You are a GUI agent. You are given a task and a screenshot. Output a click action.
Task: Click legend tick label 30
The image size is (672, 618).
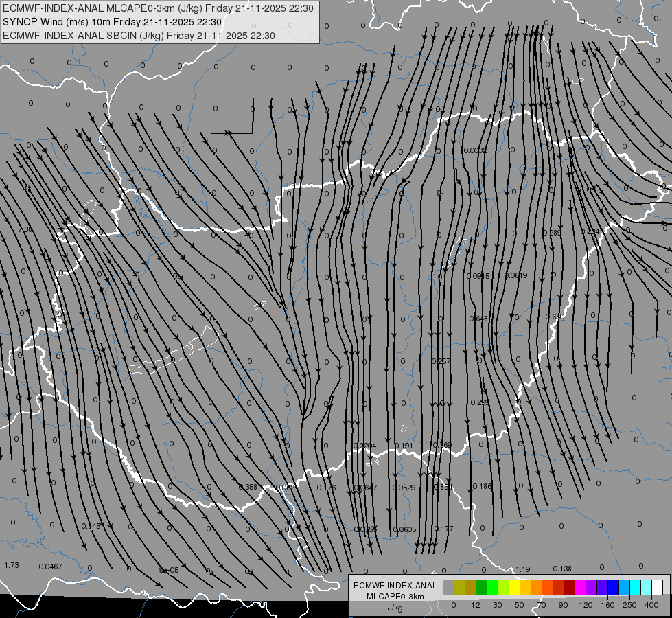[497, 605]
